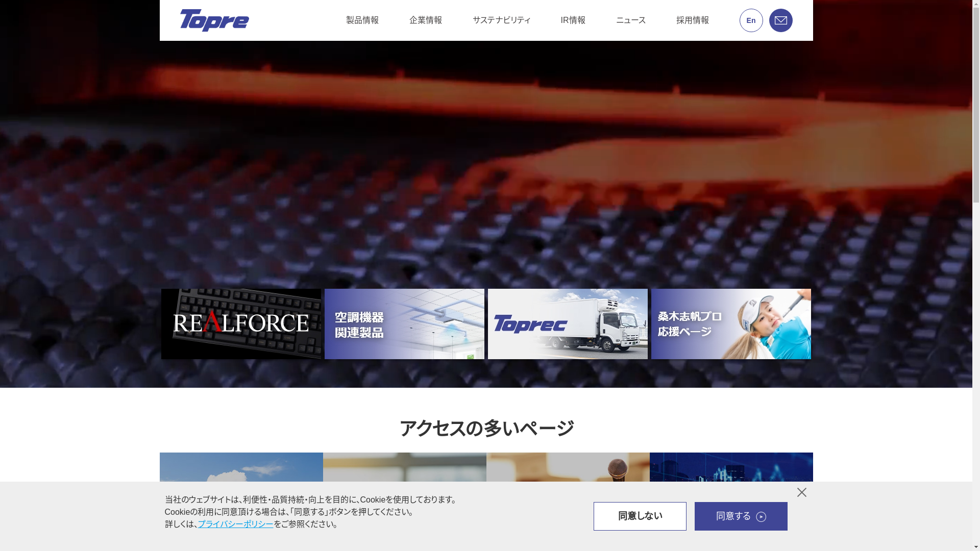Click the 同意しない cookie button
Viewport: 980px width, 551px height.
coord(640,516)
